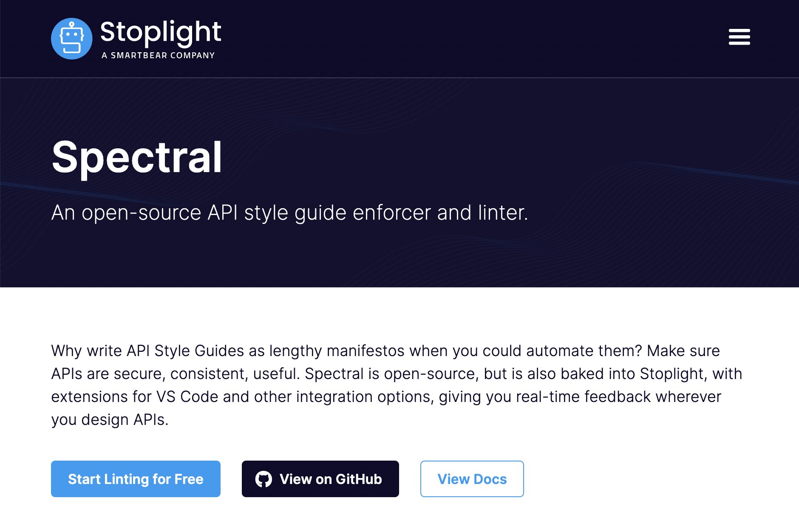The width and height of the screenshot is (799, 532).
Task: Click the 'Why write API Style Guides' paragraph
Action: coord(397,385)
